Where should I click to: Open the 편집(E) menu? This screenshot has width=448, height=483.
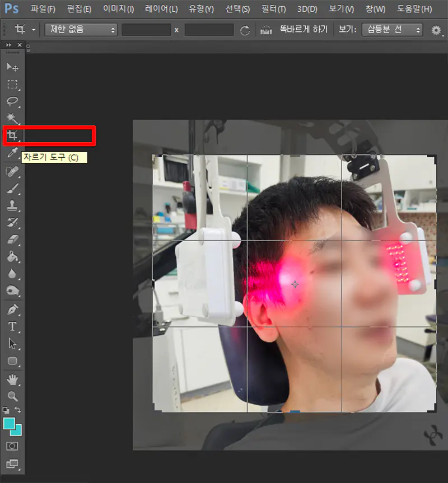(79, 9)
